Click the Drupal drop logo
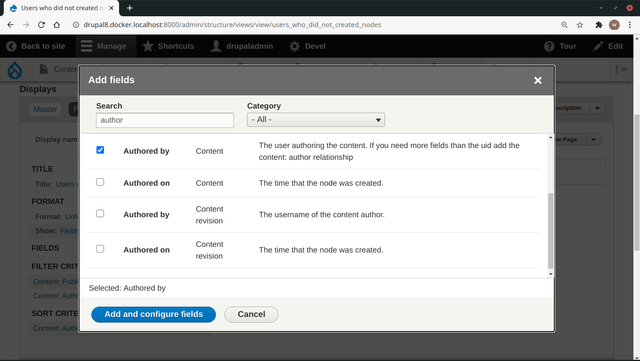This screenshot has height=361, width=640. 15,70
